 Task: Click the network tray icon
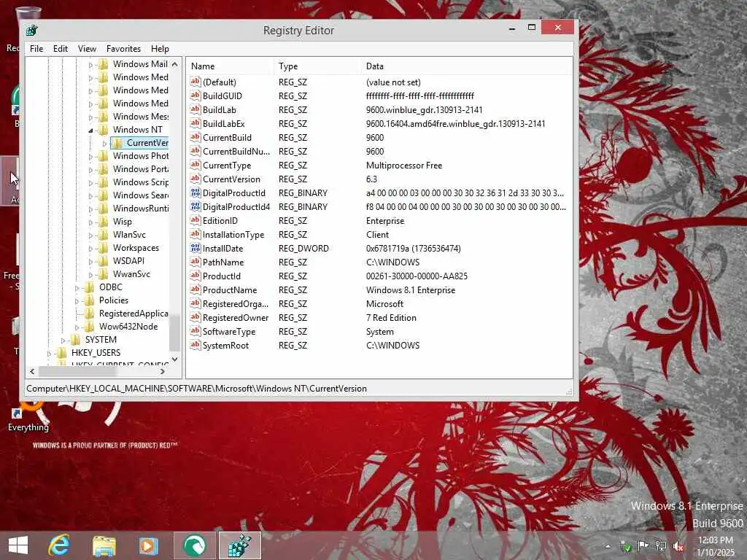pyautogui.click(x=660, y=546)
